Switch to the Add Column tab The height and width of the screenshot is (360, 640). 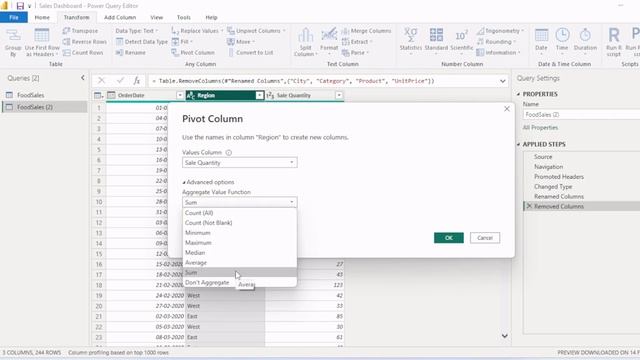[120, 18]
